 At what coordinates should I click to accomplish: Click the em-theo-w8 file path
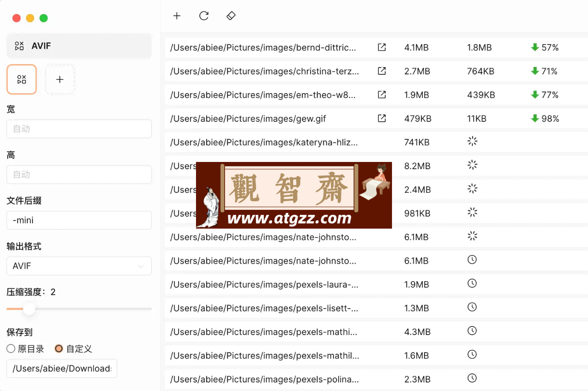pyautogui.click(x=263, y=95)
